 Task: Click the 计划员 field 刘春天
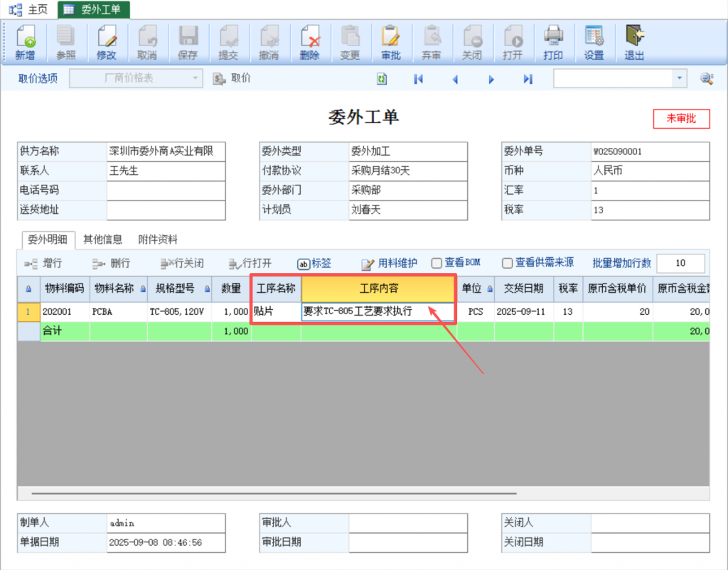407,210
